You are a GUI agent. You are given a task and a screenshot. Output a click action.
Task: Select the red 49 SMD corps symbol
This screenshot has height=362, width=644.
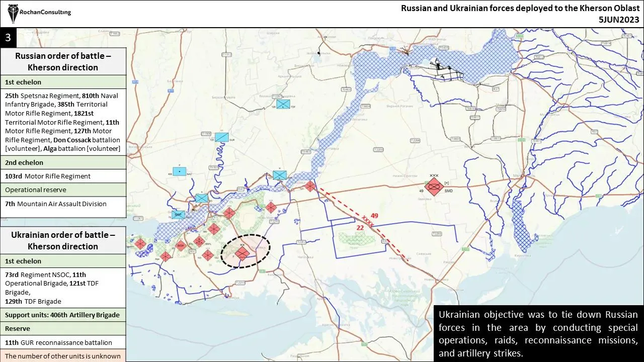pyautogui.click(x=433, y=187)
